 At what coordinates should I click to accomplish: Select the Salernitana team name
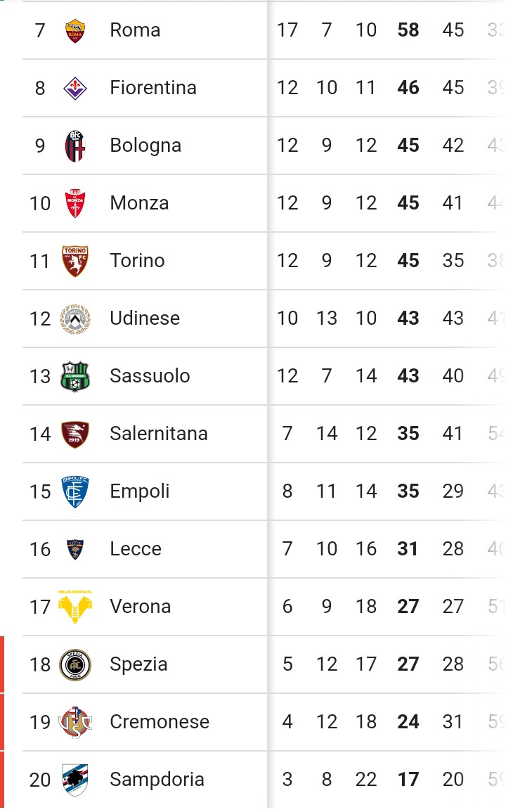coord(159,434)
